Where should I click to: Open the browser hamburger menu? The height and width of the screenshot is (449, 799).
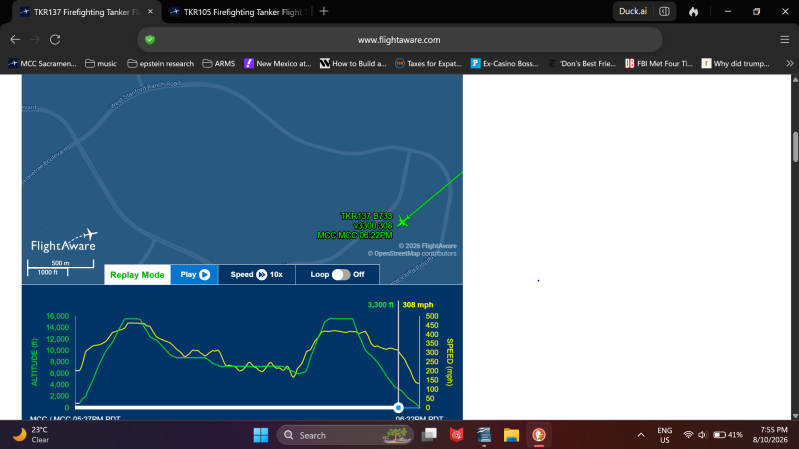[x=785, y=39]
